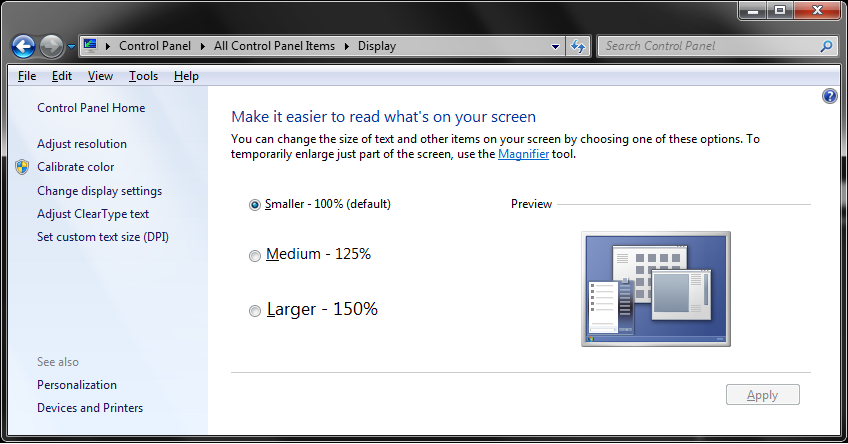
Task: Click the Magnifier tool link
Action: (523, 154)
